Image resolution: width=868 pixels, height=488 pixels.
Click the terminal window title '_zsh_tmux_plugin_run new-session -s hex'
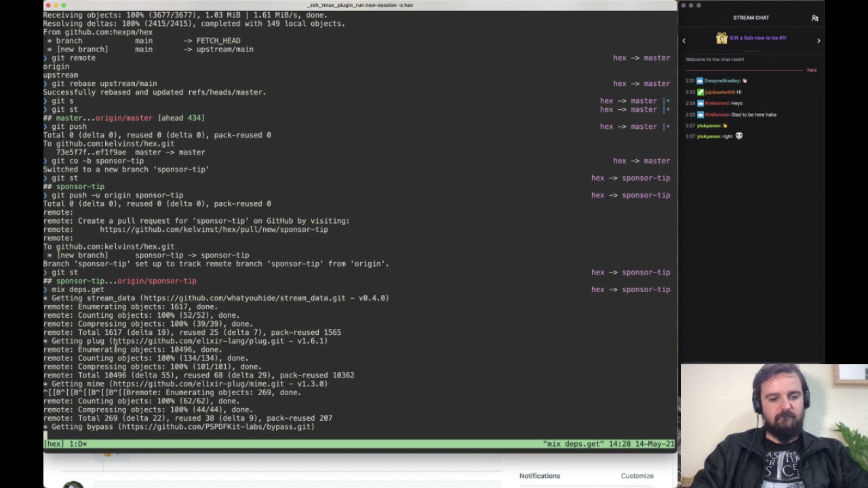pyautogui.click(x=360, y=5)
